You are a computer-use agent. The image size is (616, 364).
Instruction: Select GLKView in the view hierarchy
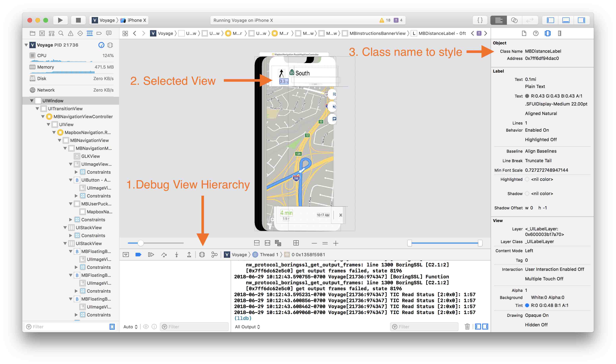click(x=90, y=156)
